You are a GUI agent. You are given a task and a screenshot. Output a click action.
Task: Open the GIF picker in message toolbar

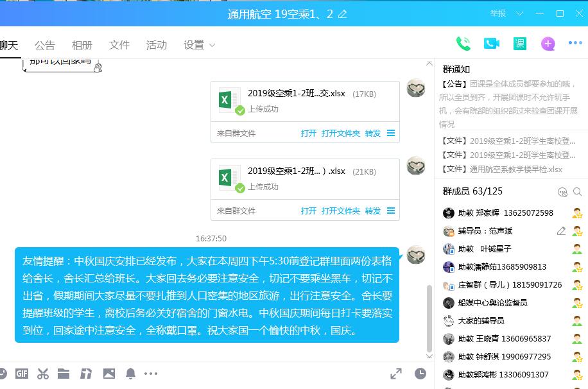pyautogui.click(x=22, y=374)
